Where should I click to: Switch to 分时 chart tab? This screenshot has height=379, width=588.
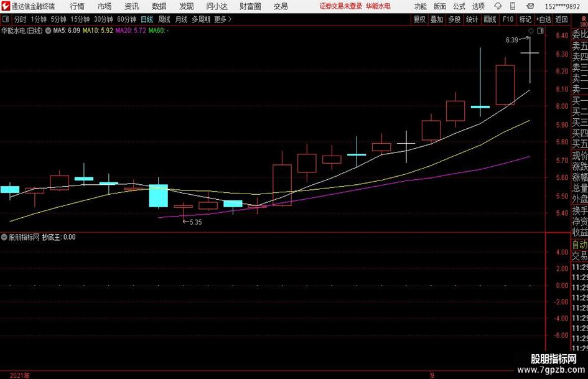(x=21, y=19)
